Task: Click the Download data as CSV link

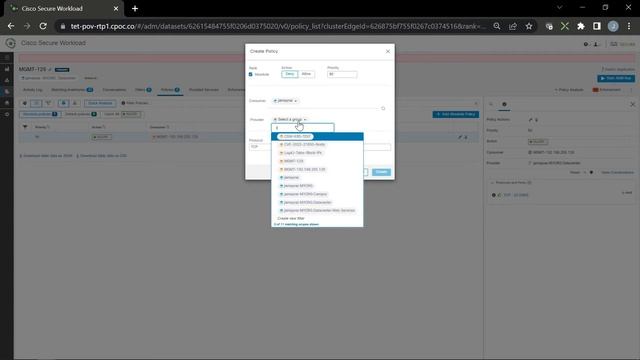Action: [102, 156]
